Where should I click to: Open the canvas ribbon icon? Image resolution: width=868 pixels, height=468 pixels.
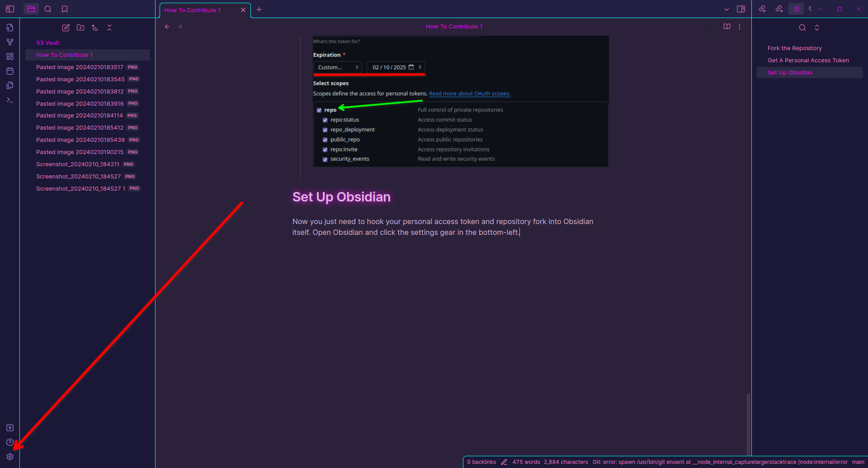coord(10,56)
